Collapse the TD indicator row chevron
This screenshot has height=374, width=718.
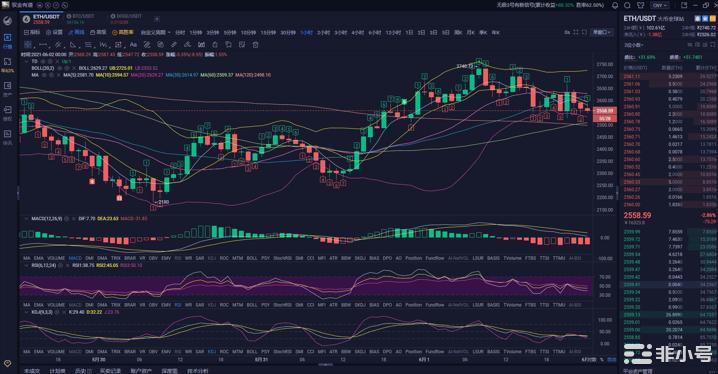tap(27, 61)
